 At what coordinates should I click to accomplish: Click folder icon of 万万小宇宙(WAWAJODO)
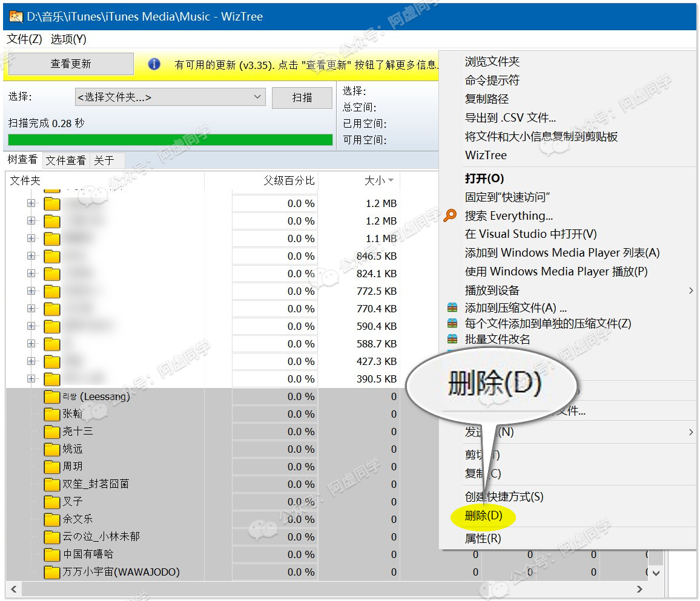coord(52,572)
